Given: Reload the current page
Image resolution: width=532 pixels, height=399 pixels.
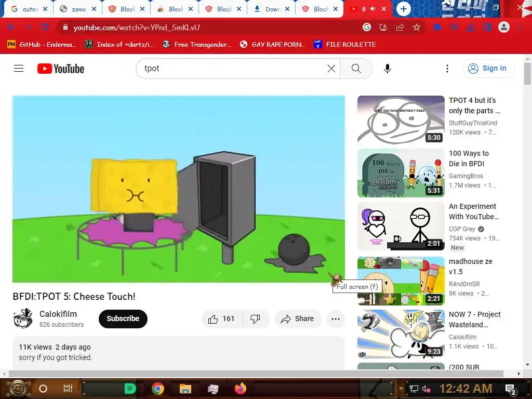Looking at the screenshot, I should [45, 28].
